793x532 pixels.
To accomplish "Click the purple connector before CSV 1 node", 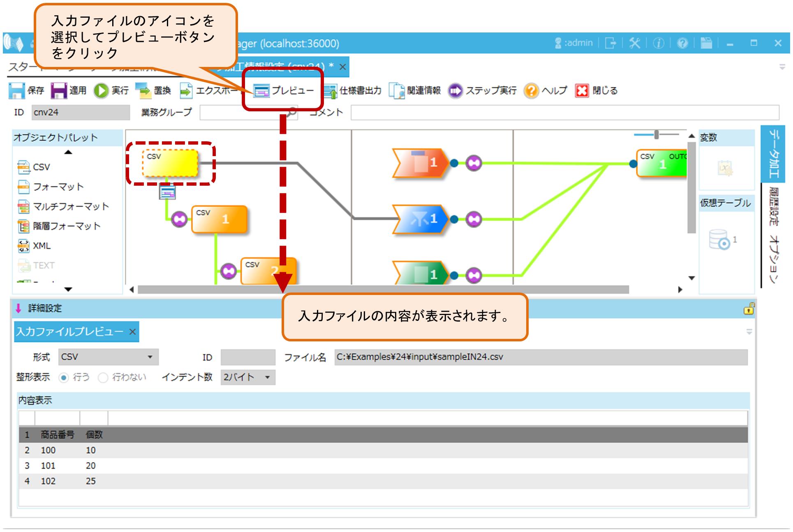I will point(179,219).
